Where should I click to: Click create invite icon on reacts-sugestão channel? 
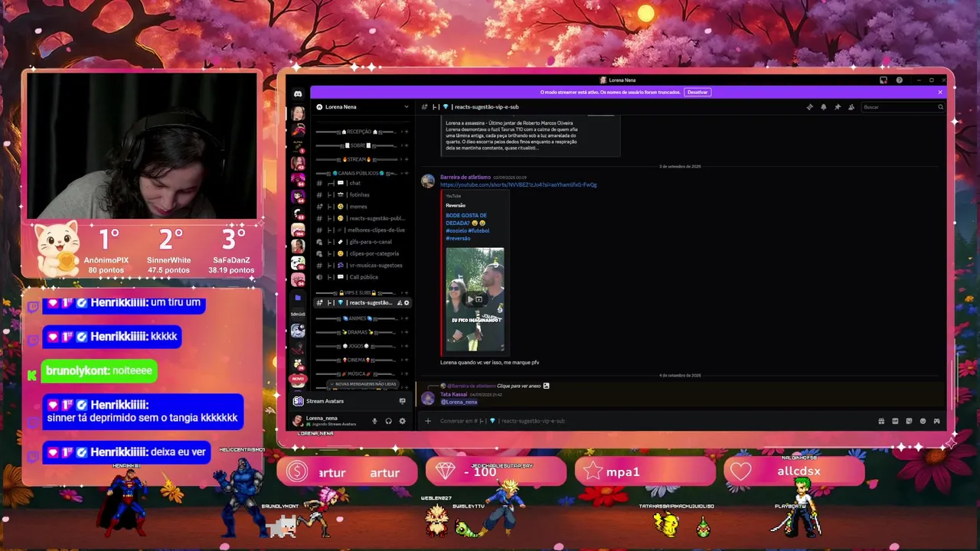(400, 302)
